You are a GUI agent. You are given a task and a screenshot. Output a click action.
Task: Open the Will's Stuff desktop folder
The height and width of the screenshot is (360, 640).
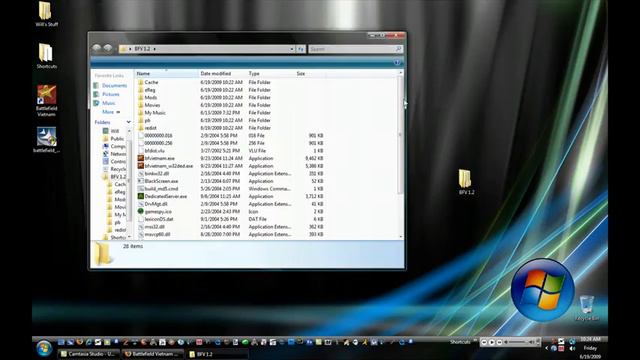click(46, 13)
